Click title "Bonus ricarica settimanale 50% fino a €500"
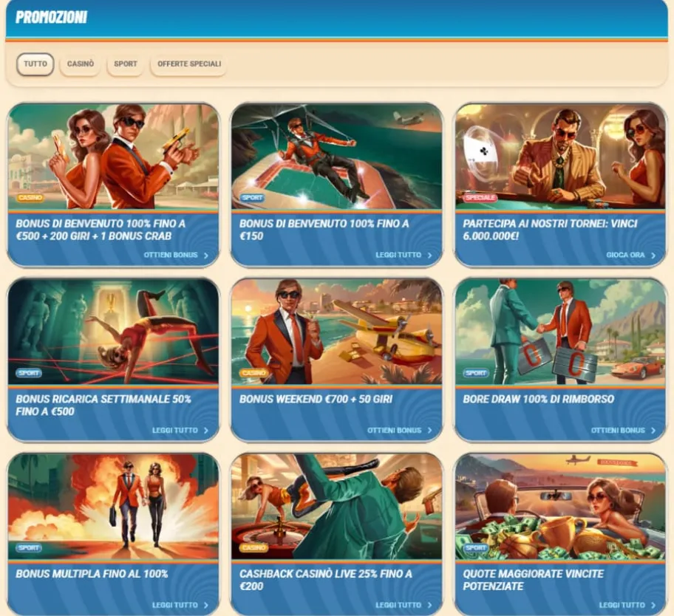This screenshot has width=674, height=616. point(103,405)
